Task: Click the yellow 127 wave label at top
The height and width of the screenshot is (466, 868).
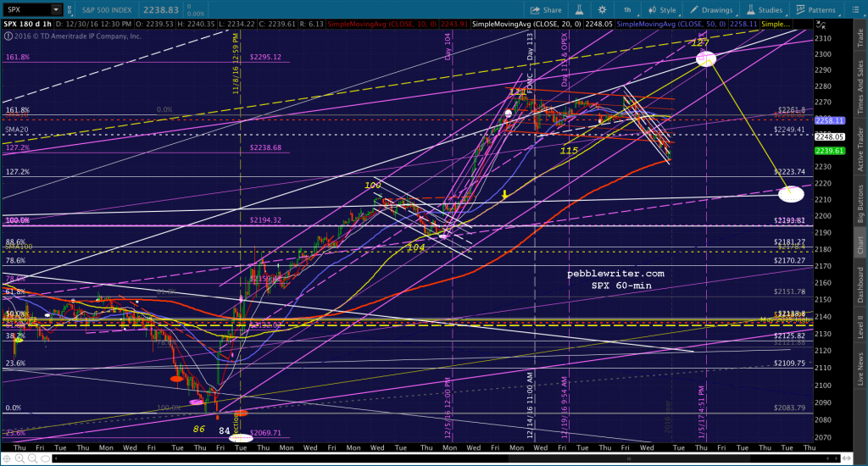Action: [700, 43]
